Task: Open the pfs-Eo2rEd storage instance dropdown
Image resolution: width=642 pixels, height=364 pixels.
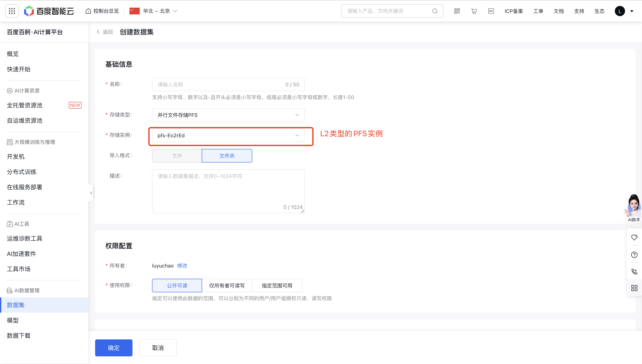Action: click(228, 136)
